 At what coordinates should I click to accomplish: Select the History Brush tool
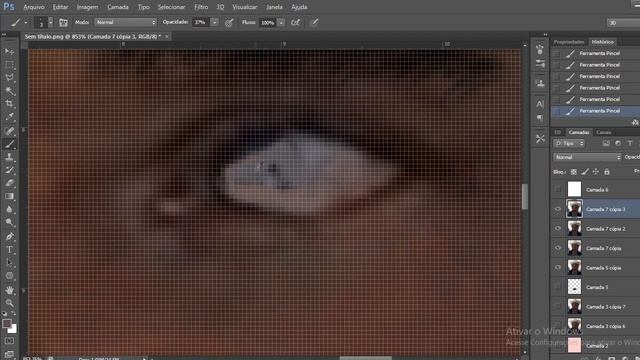pos(9,170)
